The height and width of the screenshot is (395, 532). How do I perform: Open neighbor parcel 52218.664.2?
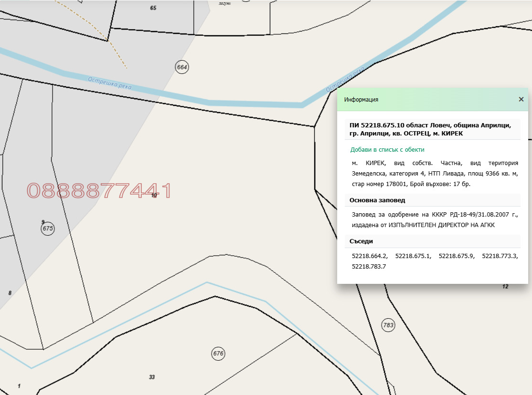click(x=369, y=256)
